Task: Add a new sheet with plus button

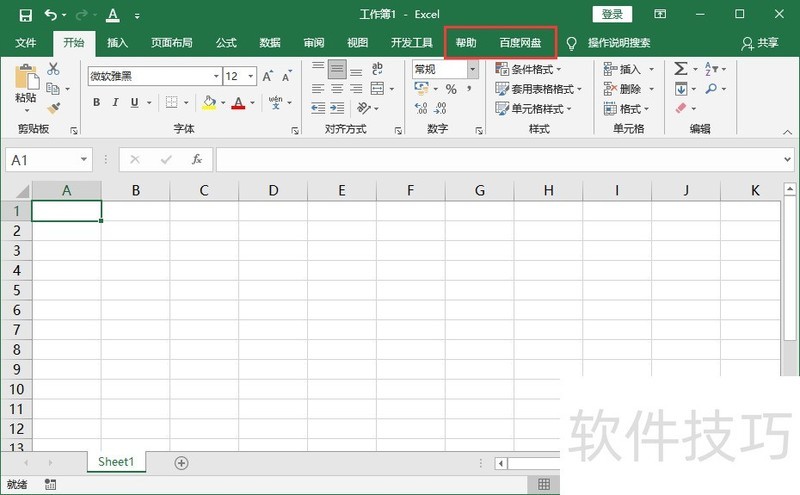Action: click(x=181, y=462)
